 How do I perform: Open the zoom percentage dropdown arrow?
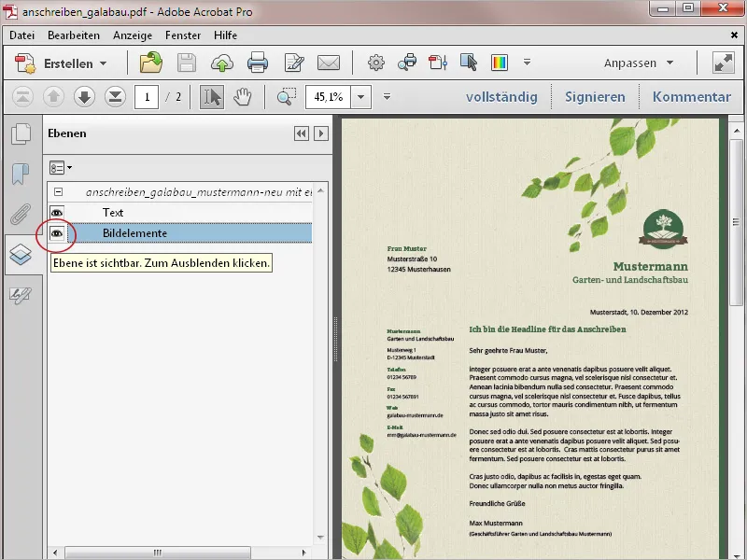point(360,97)
